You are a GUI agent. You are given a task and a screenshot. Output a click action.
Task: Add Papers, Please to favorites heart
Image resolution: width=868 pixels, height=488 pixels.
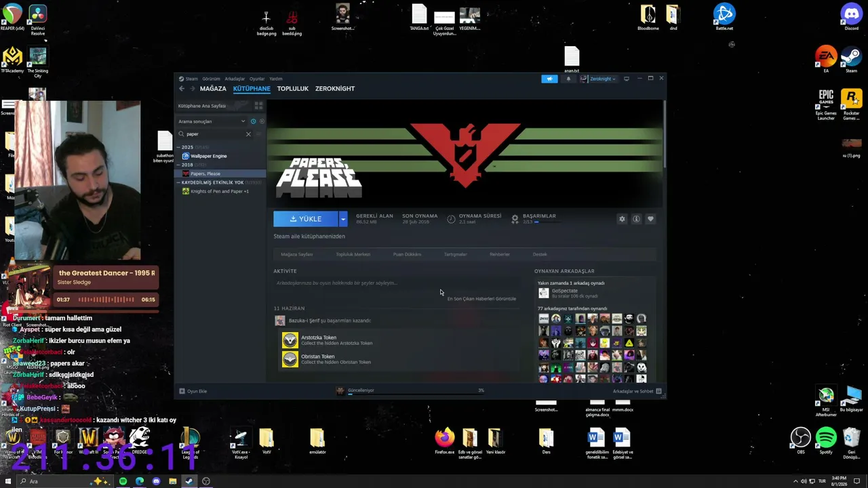click(x=650, y=219)
